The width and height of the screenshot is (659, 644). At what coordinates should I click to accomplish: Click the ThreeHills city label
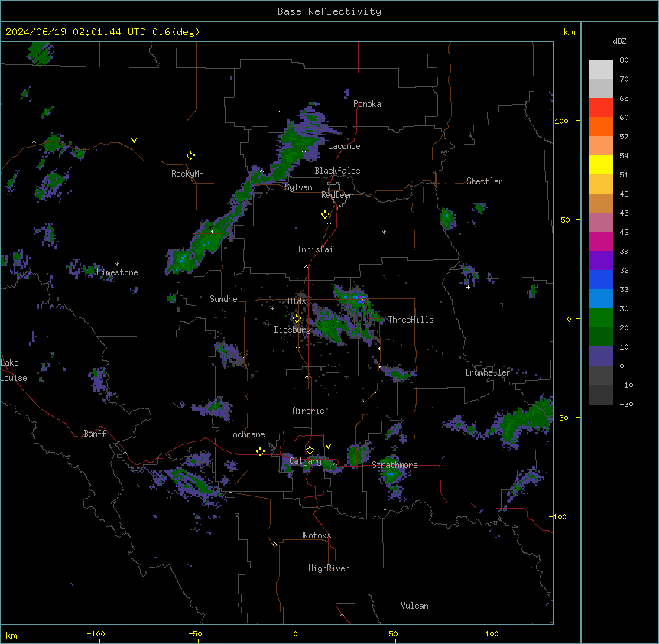[411, 320]
